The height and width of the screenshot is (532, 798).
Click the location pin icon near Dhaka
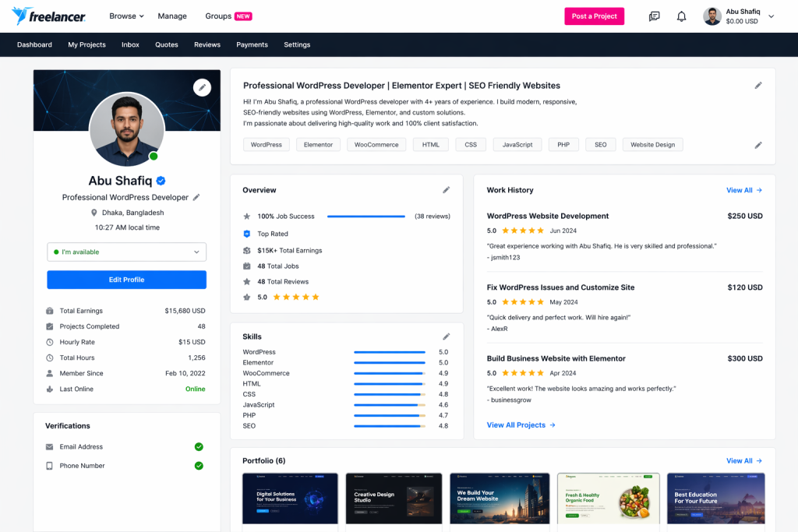[x=94, y=213]
